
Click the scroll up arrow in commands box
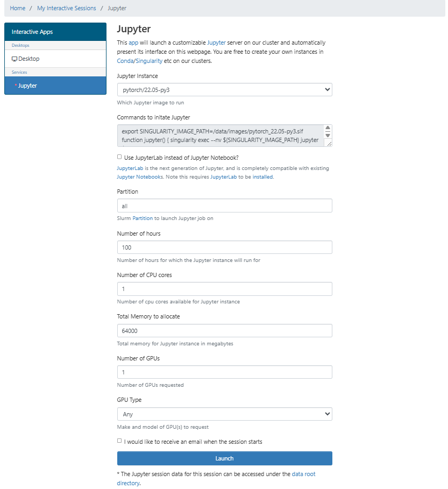327,129
